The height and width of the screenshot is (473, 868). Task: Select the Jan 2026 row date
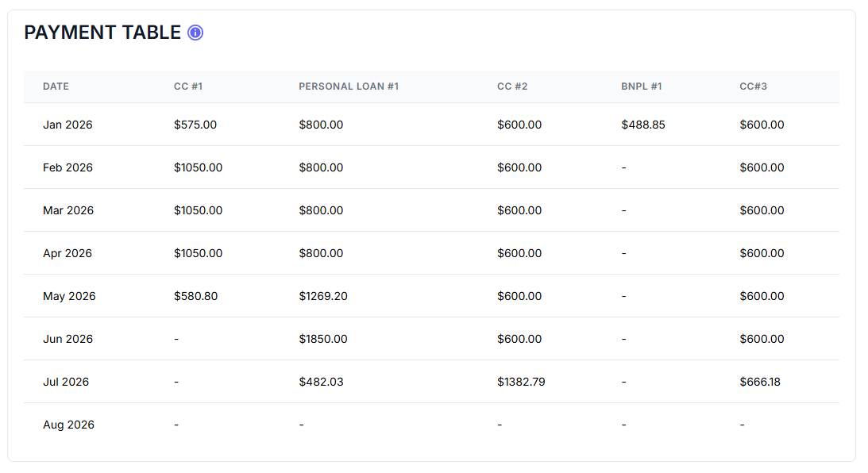point(68,125)
